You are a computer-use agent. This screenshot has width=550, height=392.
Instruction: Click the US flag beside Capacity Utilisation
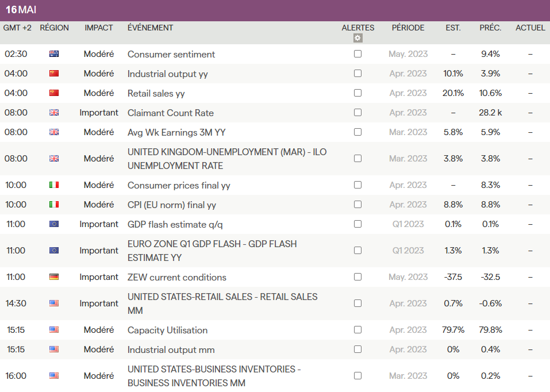click(54, 330)
